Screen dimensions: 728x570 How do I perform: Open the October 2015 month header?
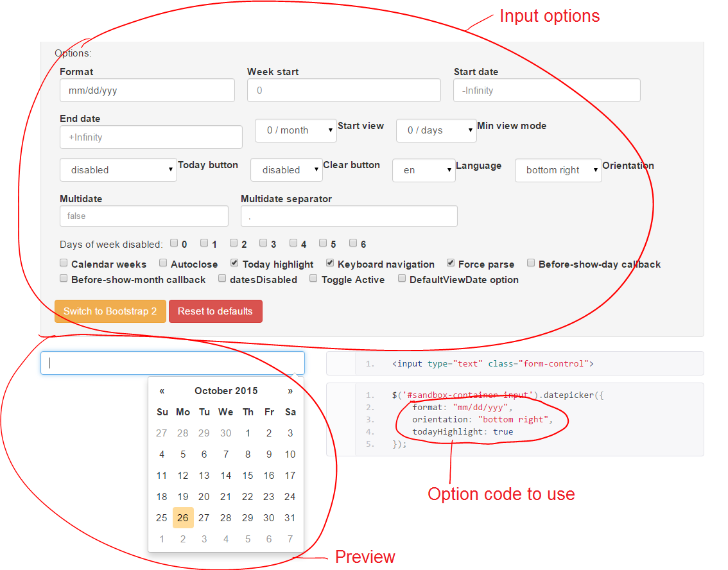point(226,390)
